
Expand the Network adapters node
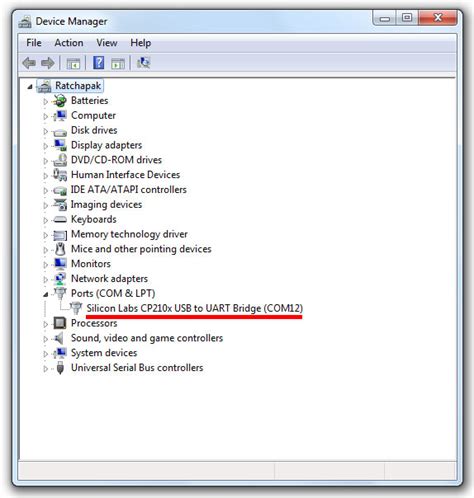45,279
